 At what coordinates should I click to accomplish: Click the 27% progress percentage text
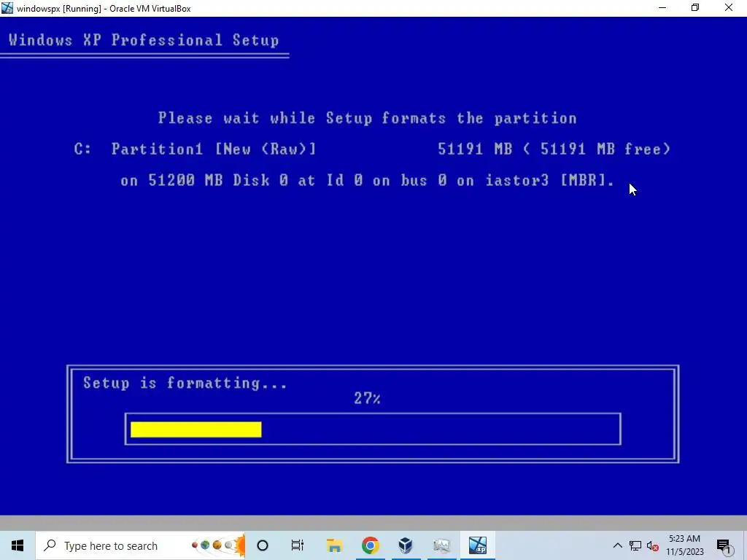[367, 398]
